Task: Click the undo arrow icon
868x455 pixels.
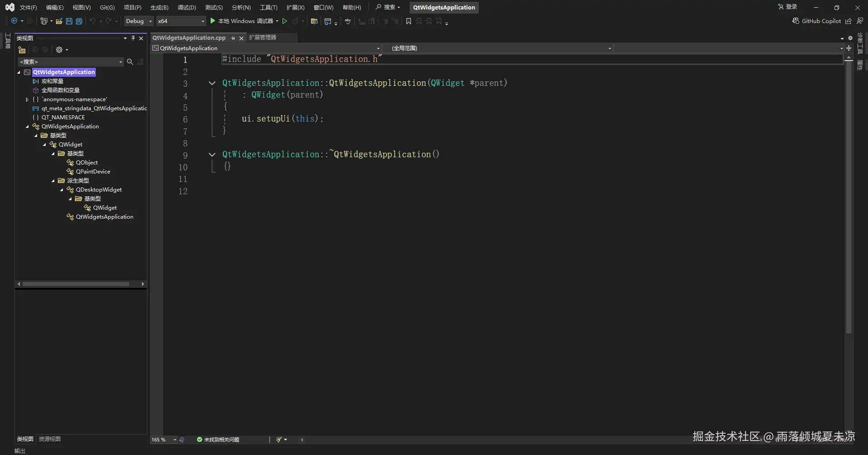Action: coord(93,21)
